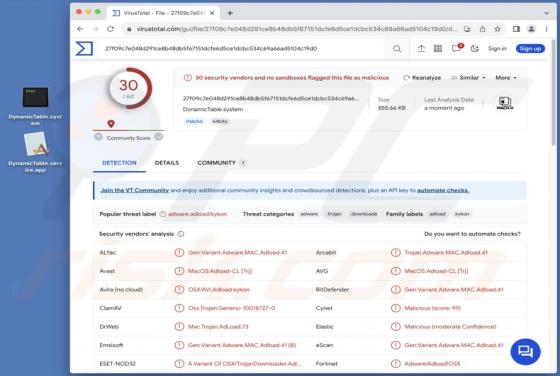Open the Chrome three-dot menu
560x376 pixels.
[546, 29]
